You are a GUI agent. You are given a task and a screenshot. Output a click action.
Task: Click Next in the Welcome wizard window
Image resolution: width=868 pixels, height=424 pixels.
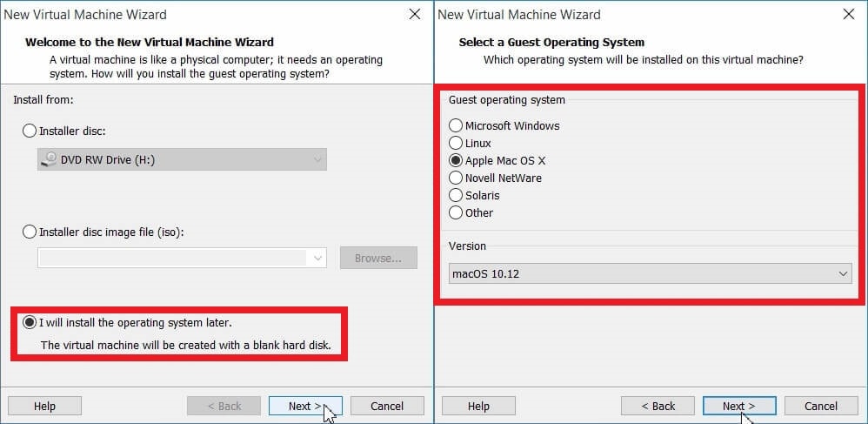(x=305, y=407)
